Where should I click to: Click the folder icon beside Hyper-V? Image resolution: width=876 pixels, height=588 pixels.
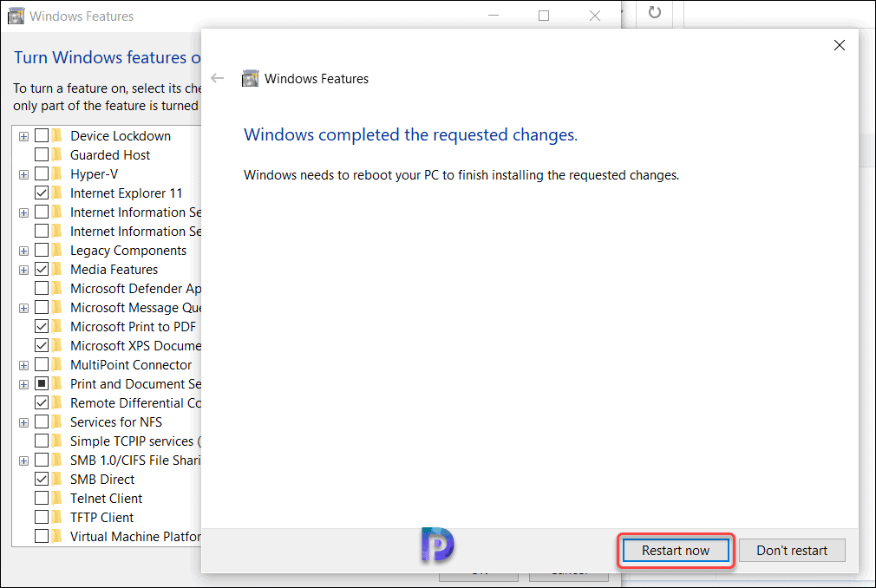click(56, 173)
